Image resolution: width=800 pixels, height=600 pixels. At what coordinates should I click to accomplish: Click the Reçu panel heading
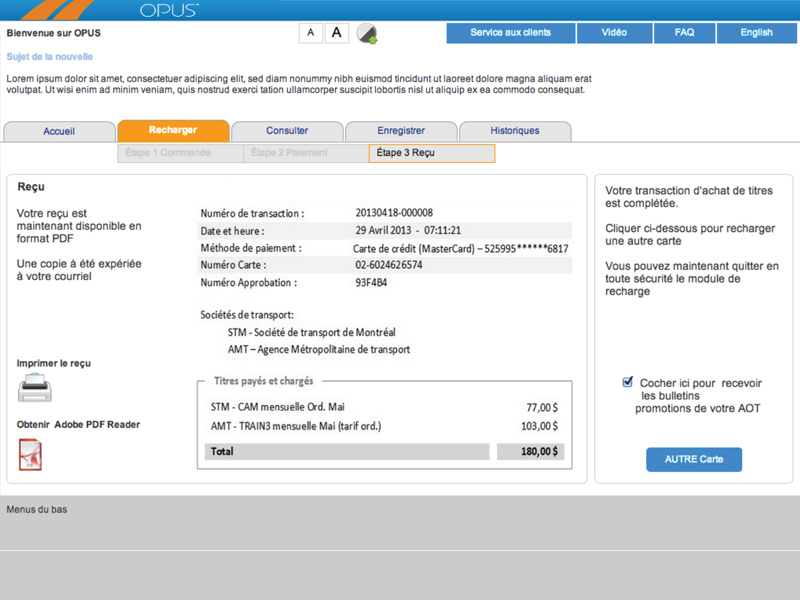31,187
